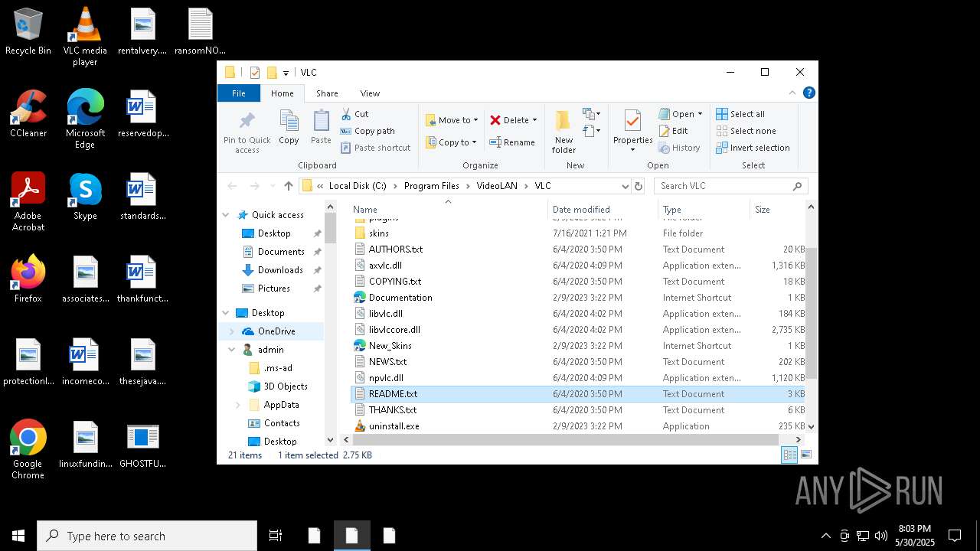Select the AUTHORS.txt file

[395, 249]
